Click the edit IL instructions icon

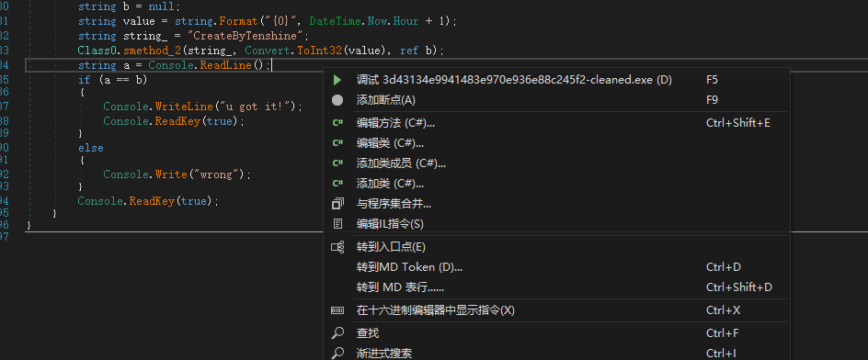coord(337,224)
